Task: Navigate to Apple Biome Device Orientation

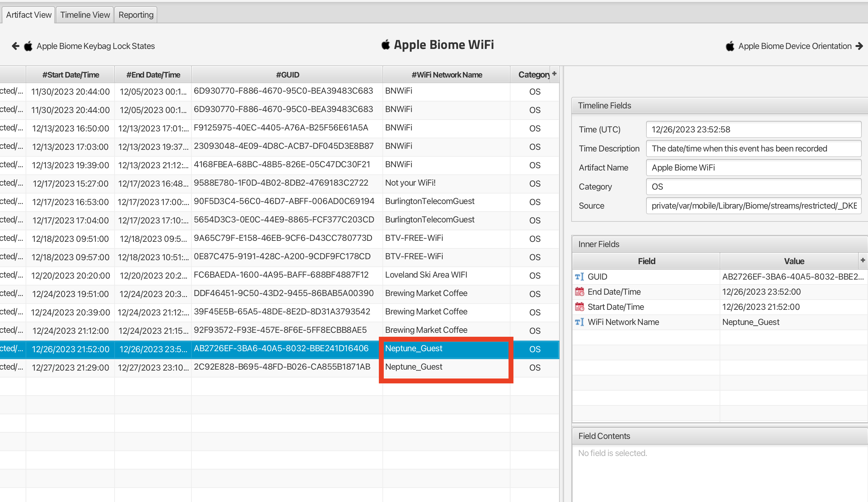Action: pos(795,46)
